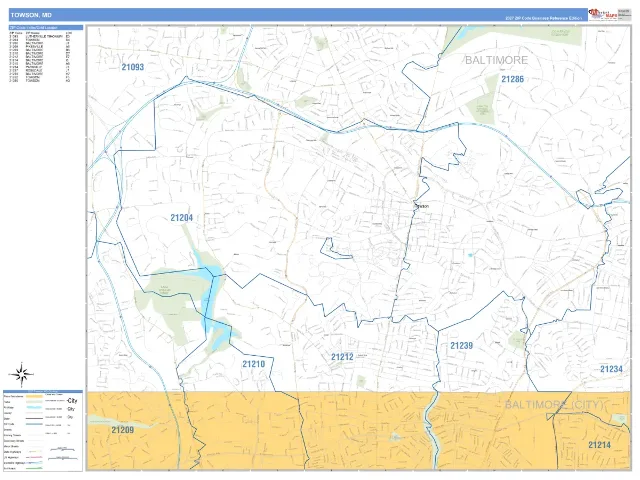Click the pale green swatch in legend
Image resolution: width=640 pixels, height=480 pixels.
click(x=34, y=402)
